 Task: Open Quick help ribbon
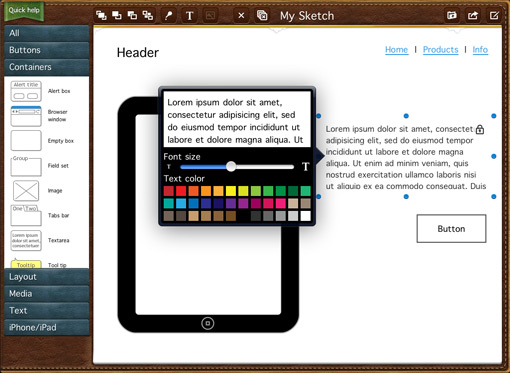pos(24,11)
